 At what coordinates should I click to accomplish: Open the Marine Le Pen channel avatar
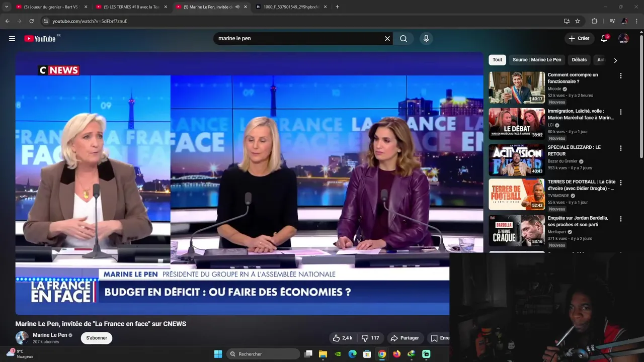(22, 338)
